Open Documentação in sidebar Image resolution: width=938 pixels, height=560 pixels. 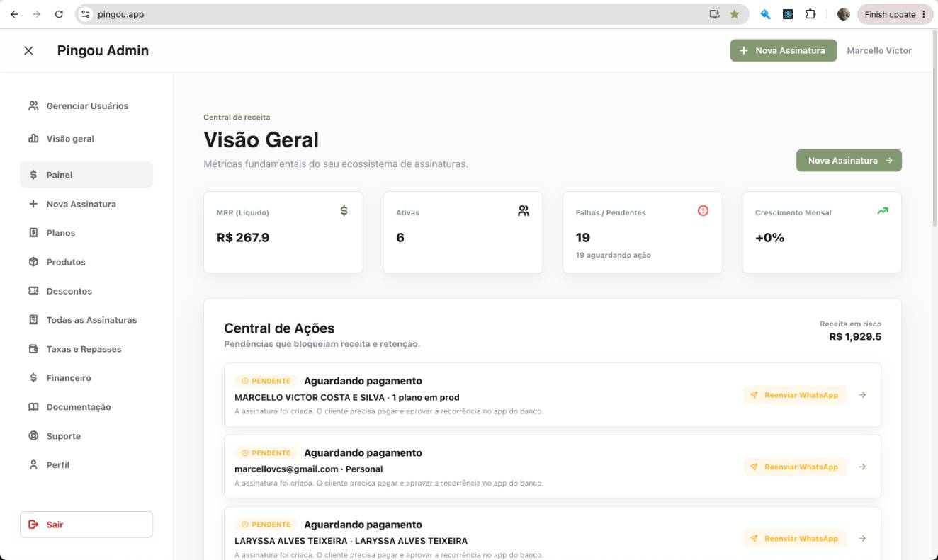(86, 407)
